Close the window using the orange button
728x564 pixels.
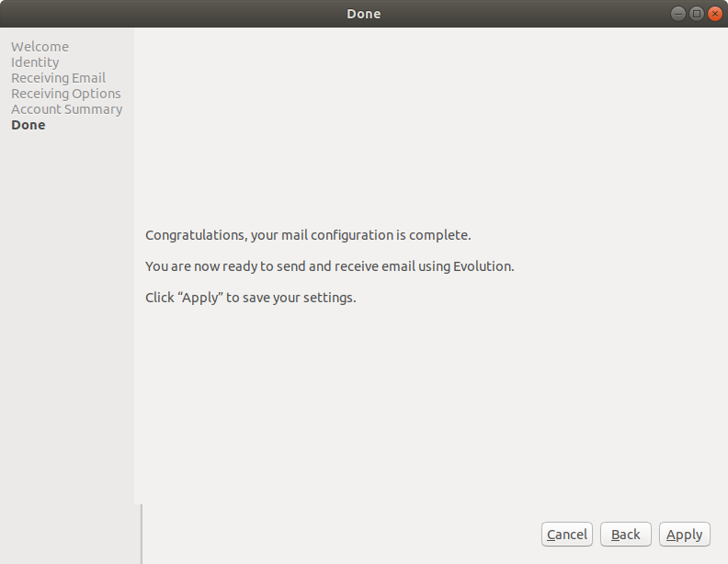coord(713,13)
